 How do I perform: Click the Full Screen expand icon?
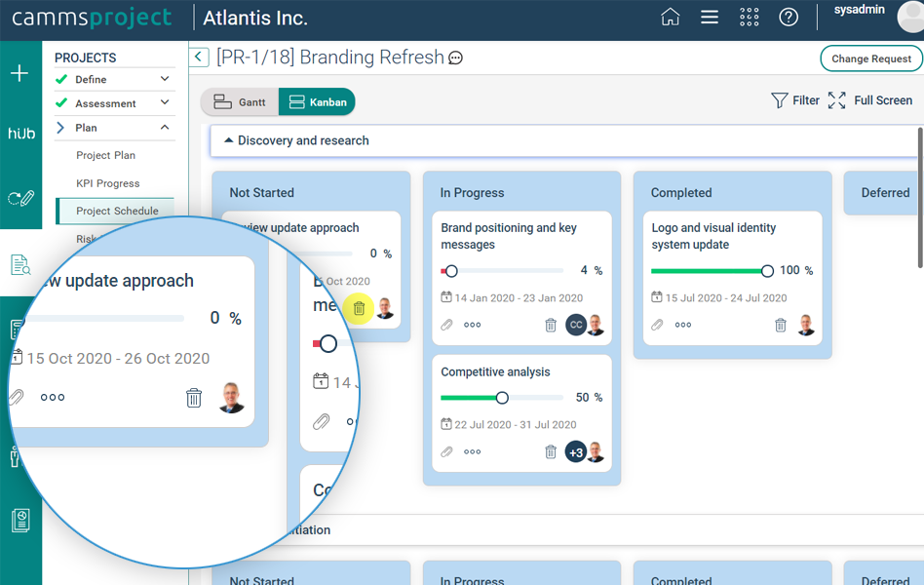pyautogui.click(x=837, y=100)
